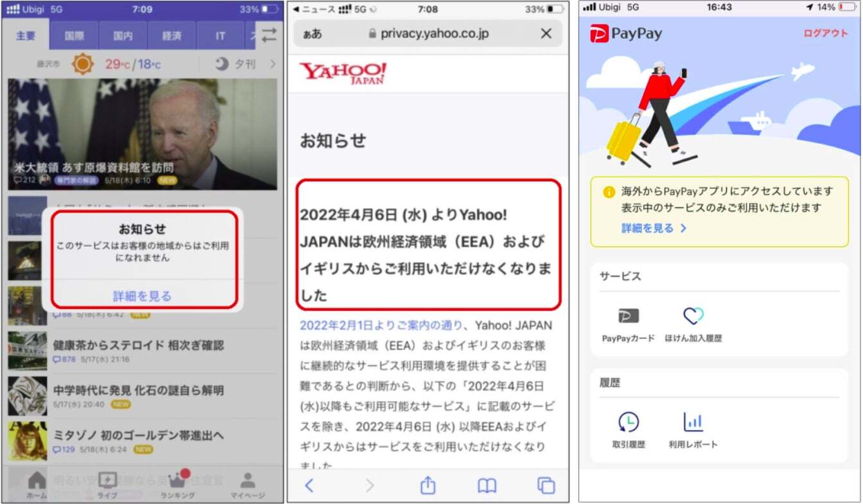The width and height of the screenshot is (863, 504).
Task: Tap the PayPayカード service icon
Action: 628,317
